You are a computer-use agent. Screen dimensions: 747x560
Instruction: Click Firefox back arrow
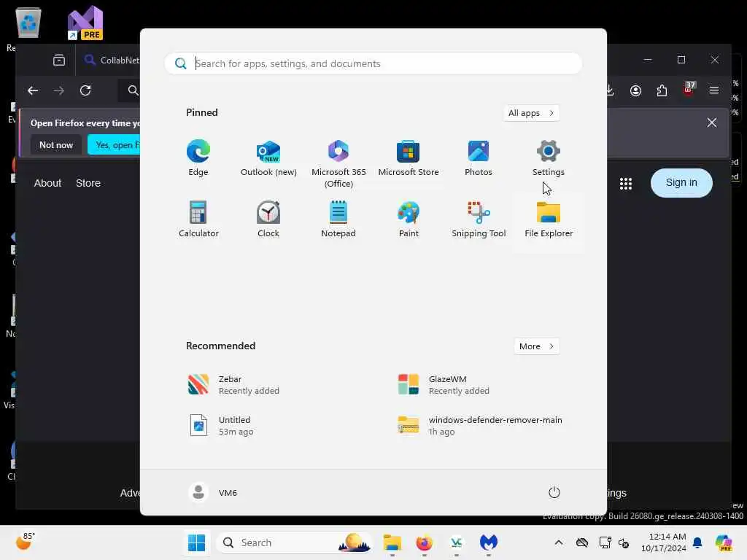point(32,90)
